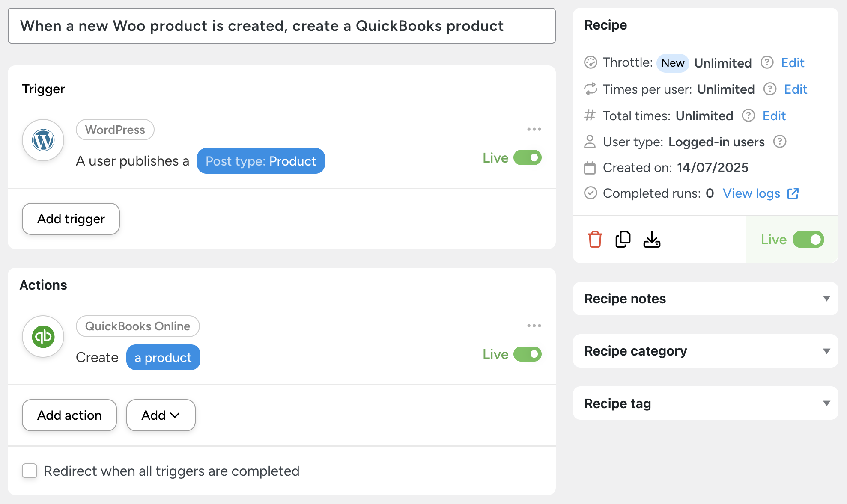Click the WordPress logo icon
Viewport: 847px width, 504px height.
[x=43, y=140]
